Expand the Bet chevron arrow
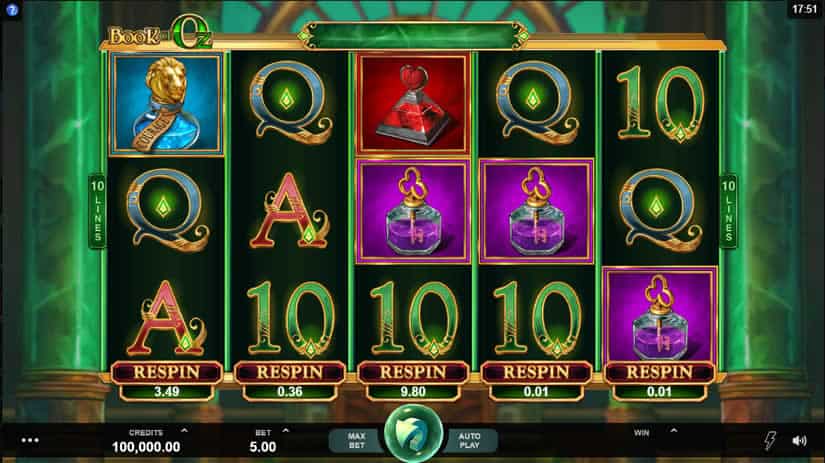Screen dimensions: 825x463 [285, 431]
